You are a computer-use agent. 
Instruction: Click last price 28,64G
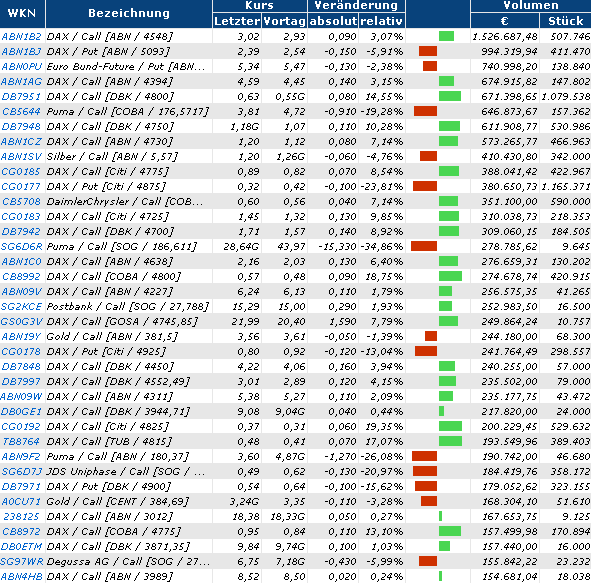click(x=241, y=246)
